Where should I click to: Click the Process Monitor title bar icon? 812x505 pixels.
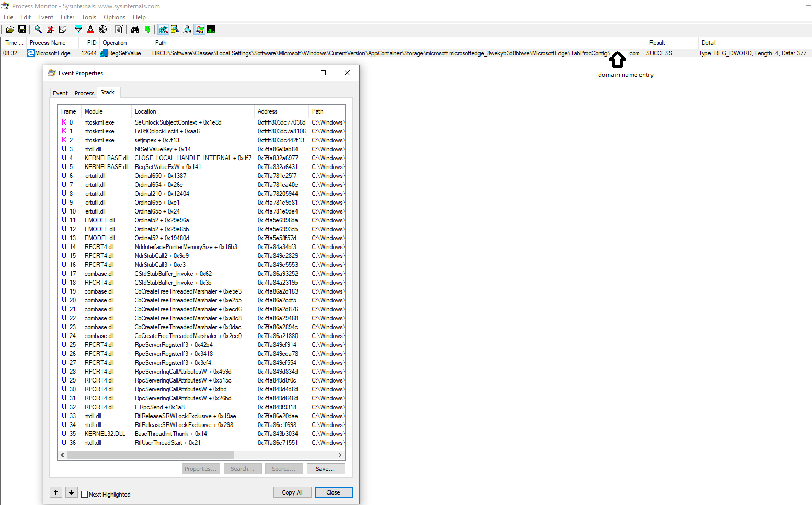[5, 6]
